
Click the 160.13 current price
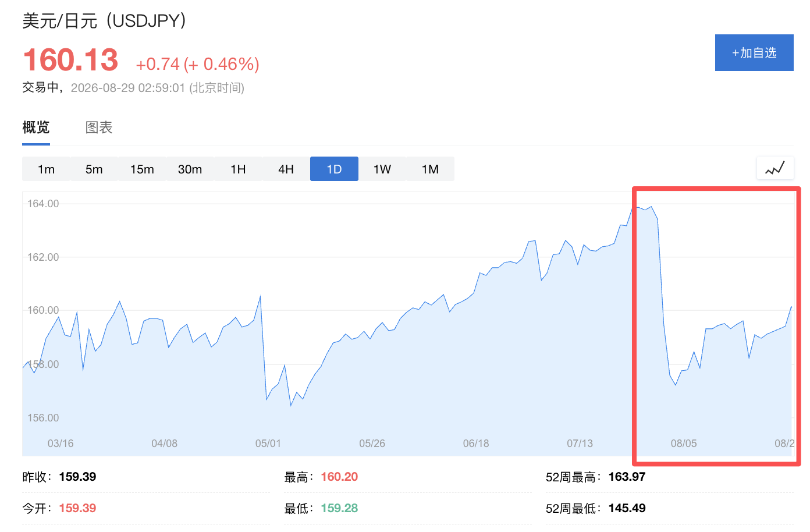pos(70,60)
